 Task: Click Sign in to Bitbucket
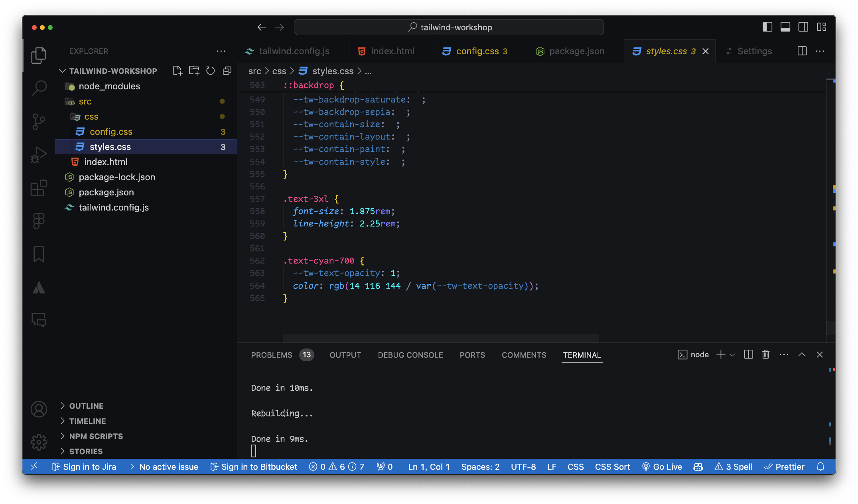click(254, 467)
